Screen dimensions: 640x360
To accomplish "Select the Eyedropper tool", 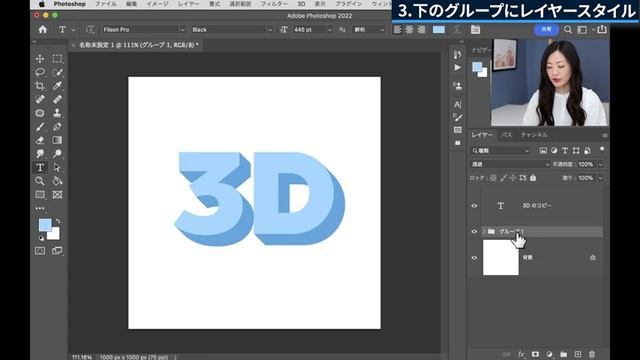I will (x=57, y=86).
